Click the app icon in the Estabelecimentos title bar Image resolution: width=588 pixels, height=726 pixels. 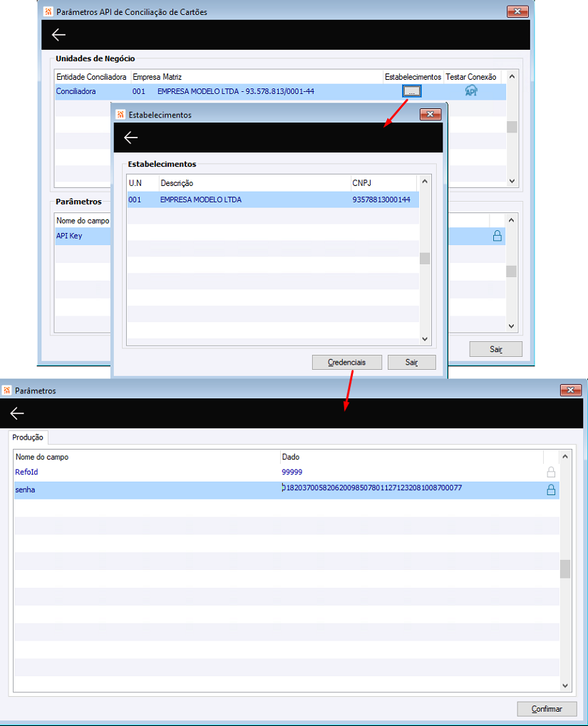120,115
